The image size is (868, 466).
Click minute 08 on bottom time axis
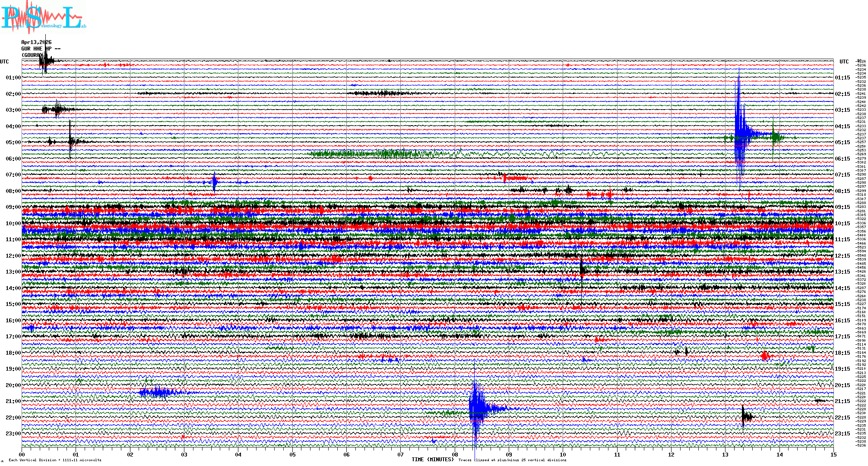click(455, 455)
